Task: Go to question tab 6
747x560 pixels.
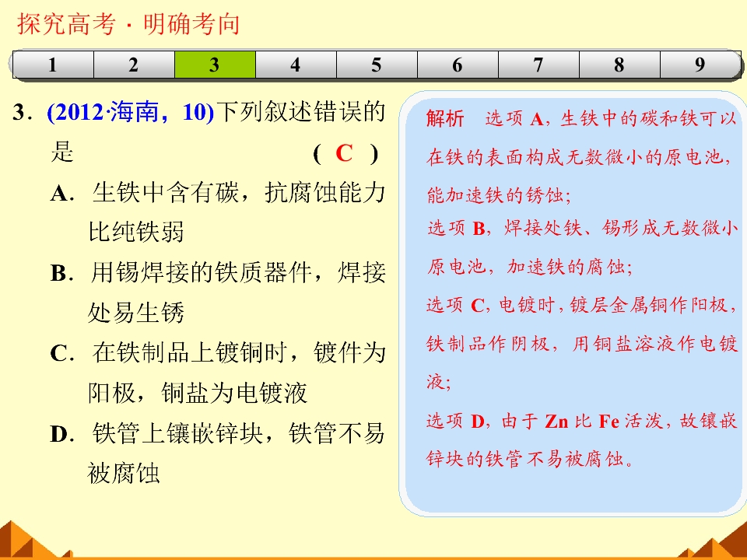Action: pyautogui.click(x=458, y=65)
